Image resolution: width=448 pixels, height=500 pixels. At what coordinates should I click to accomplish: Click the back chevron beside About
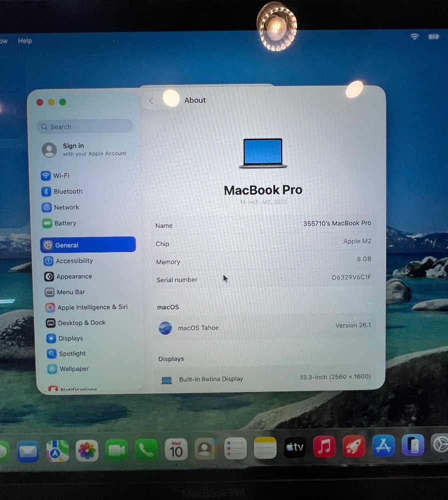(x=151, y=100)
